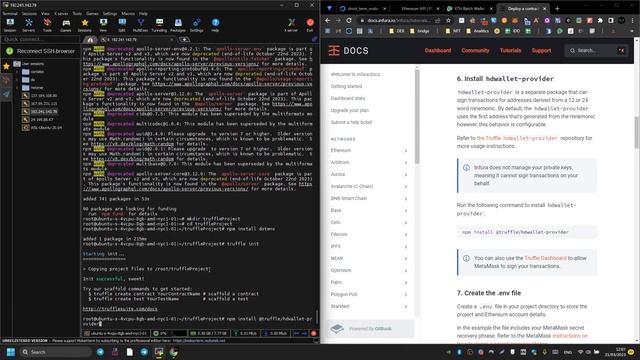Open the Community link in docs header
Image resolution: width=640 pixels, height=360 pixels.
(x=475, y=51)
